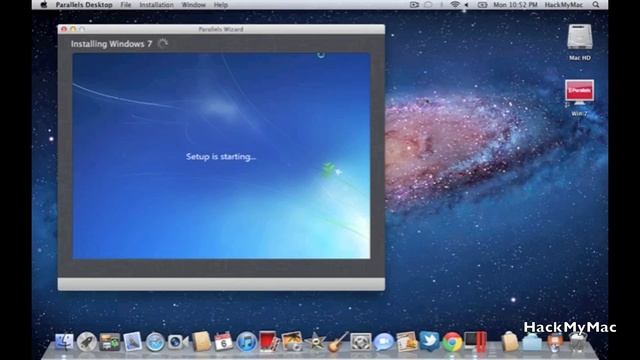Open FaceTime from the dock
Screen dimensions: 640x360
pos(178,342)
